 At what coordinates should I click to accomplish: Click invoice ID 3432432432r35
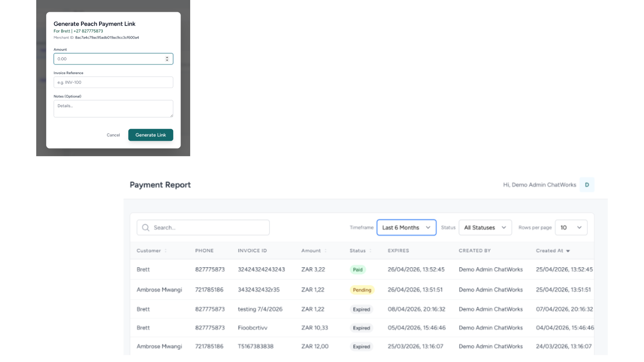coord(259,290)
